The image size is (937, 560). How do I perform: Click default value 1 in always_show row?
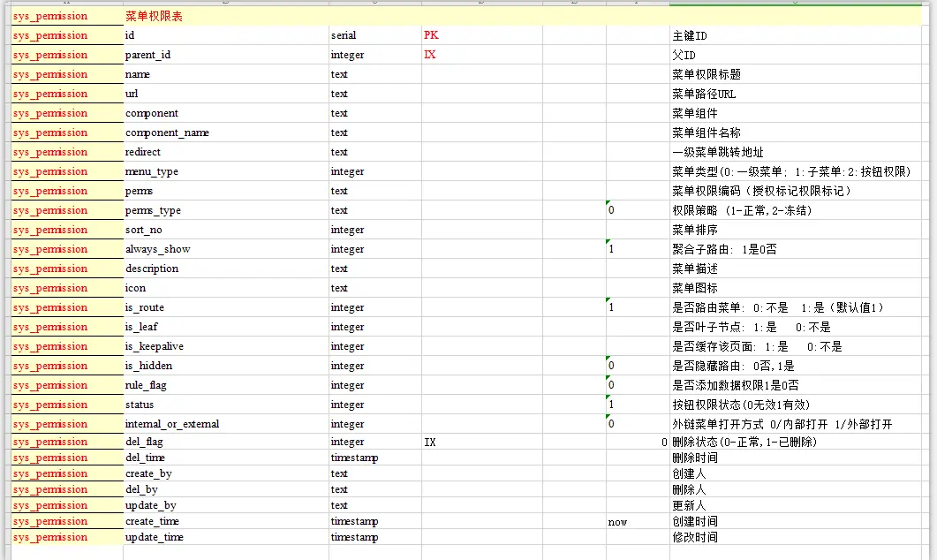(x=638, y=249)
